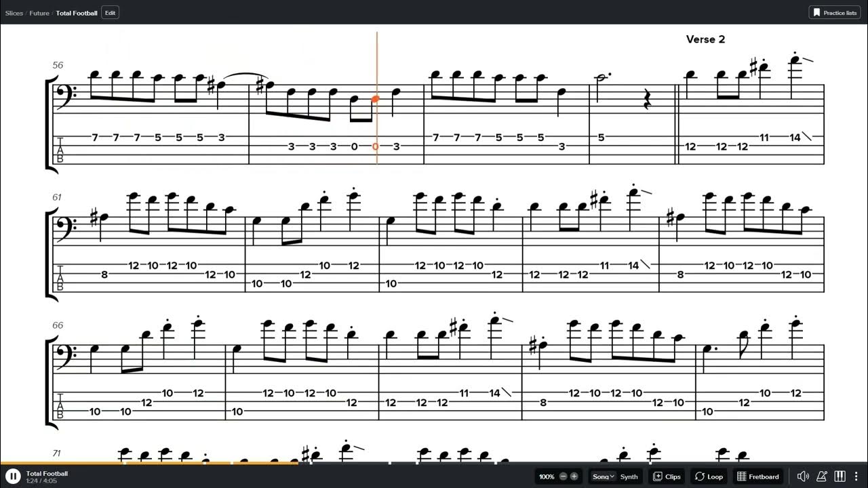Click the highlighted orange 0 tab note

point(375,146)
